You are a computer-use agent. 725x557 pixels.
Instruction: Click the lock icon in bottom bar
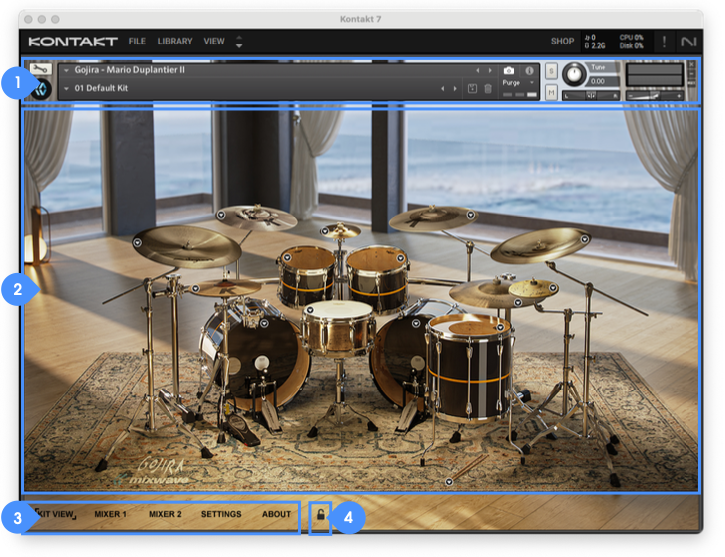(320, 515)
